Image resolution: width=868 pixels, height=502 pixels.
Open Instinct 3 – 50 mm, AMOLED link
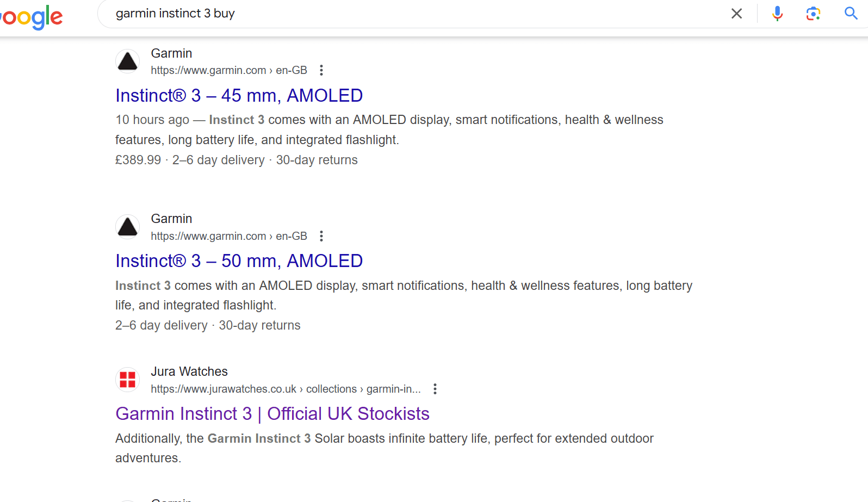(x=239, y=261)
